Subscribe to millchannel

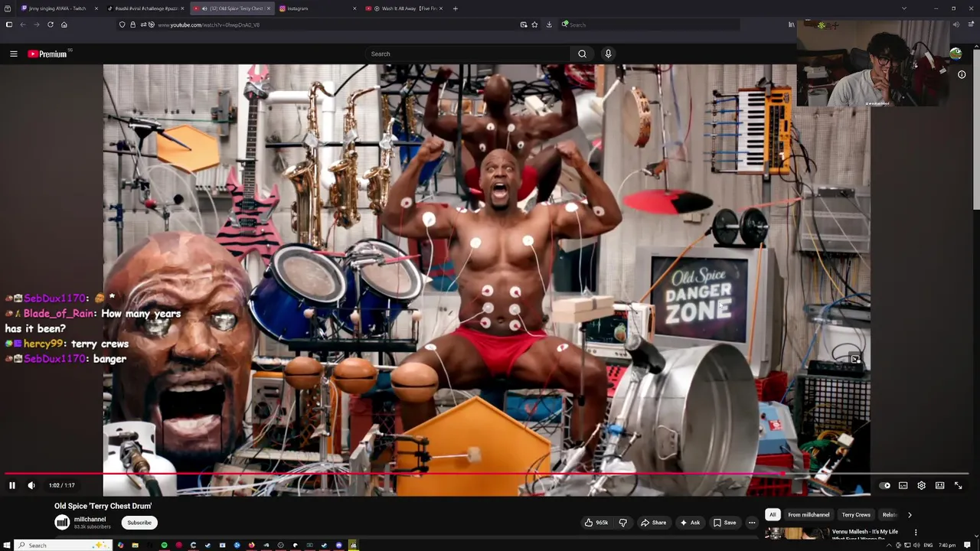coord(139,523)
